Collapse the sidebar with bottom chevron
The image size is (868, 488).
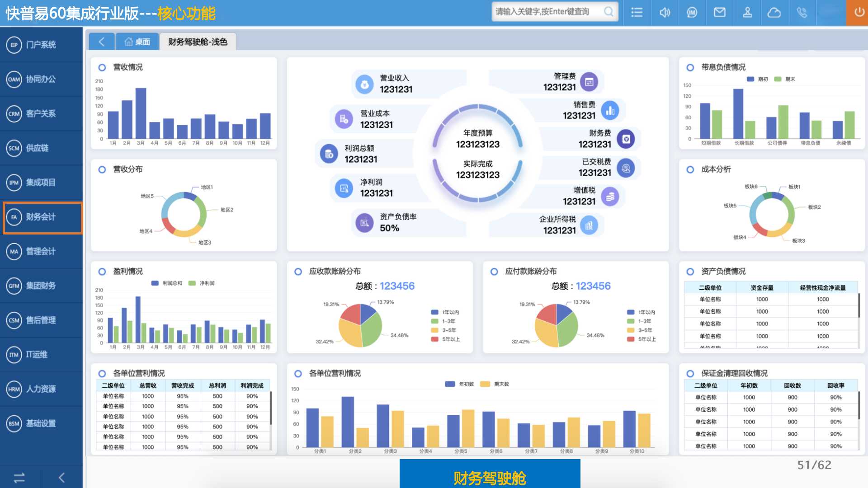click(62, 477)
